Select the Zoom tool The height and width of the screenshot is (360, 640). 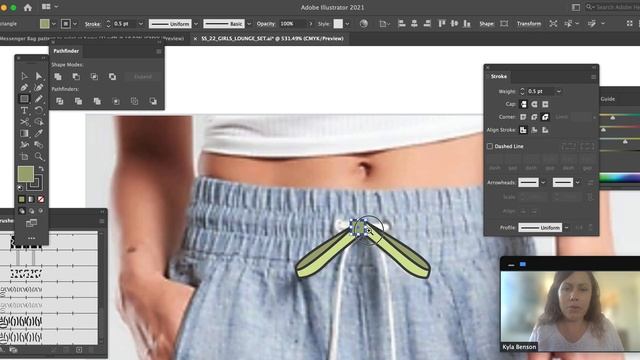(x=39, y=156)
